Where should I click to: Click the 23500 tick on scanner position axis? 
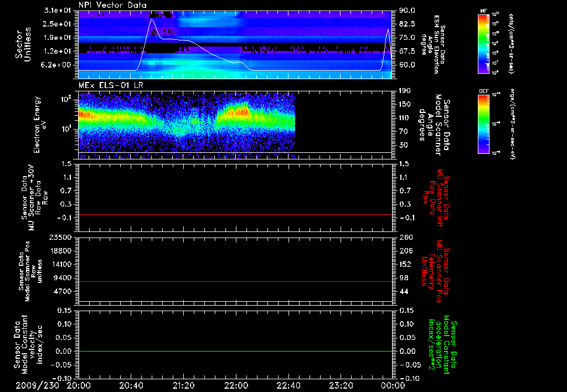[x=61, y=237]
